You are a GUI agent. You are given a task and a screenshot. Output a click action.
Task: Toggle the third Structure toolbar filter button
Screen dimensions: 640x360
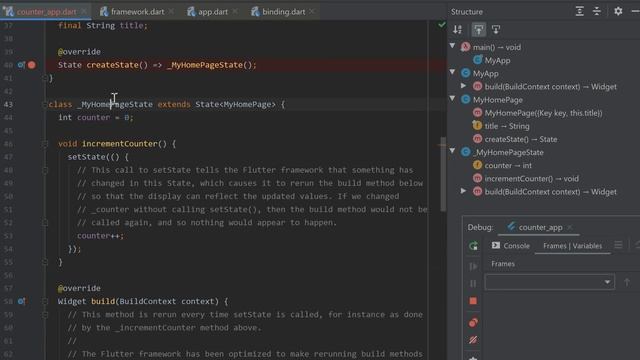pyautogui.click(x=496, y=29)
